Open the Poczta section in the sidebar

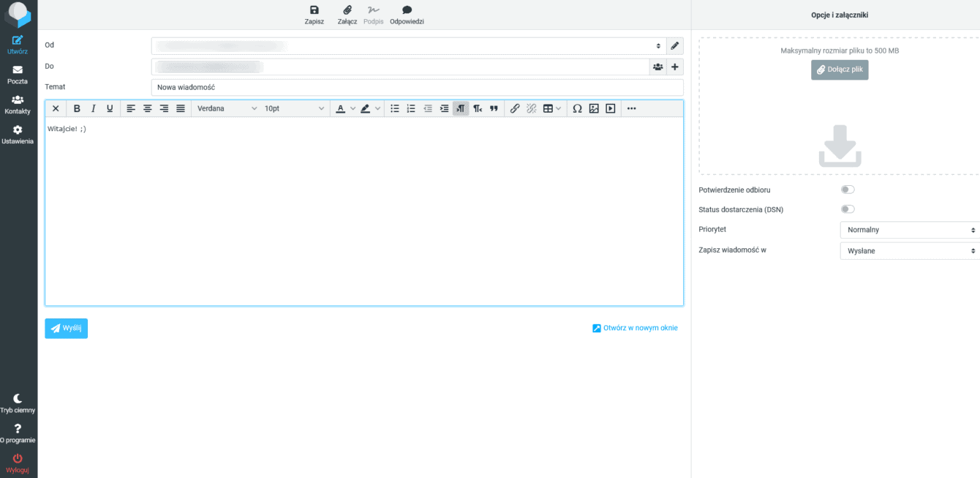pyautogui.click(x=17, y=75)
